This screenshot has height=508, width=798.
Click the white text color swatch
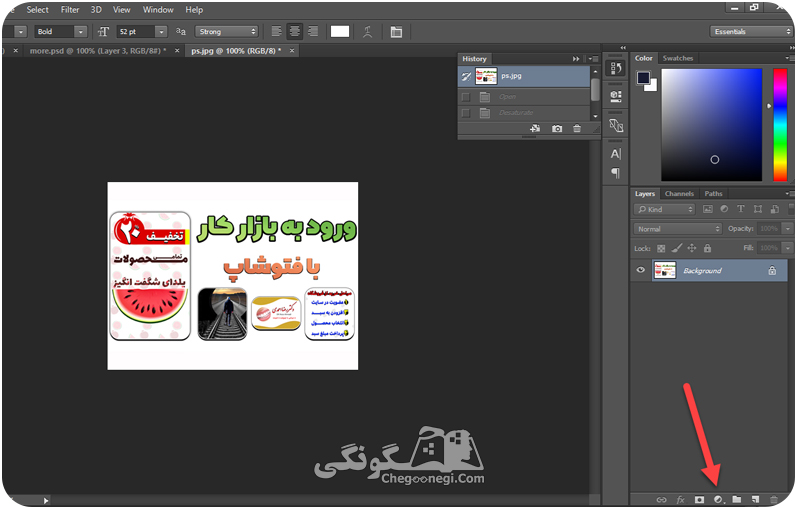pyautogui.click(x=340, y=32)
